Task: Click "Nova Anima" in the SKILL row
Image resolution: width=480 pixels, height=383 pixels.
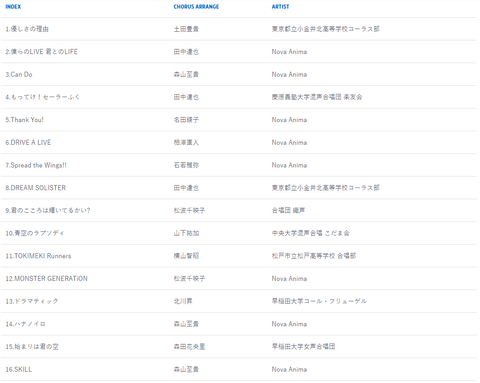Action: pyautogui.click(x=289, y=369)
